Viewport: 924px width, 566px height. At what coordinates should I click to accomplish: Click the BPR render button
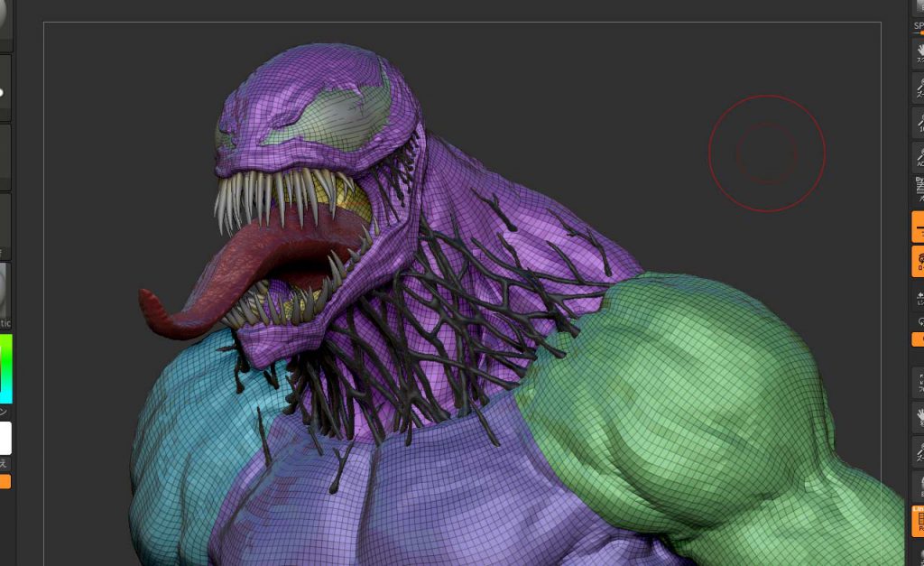pos(918,7)
